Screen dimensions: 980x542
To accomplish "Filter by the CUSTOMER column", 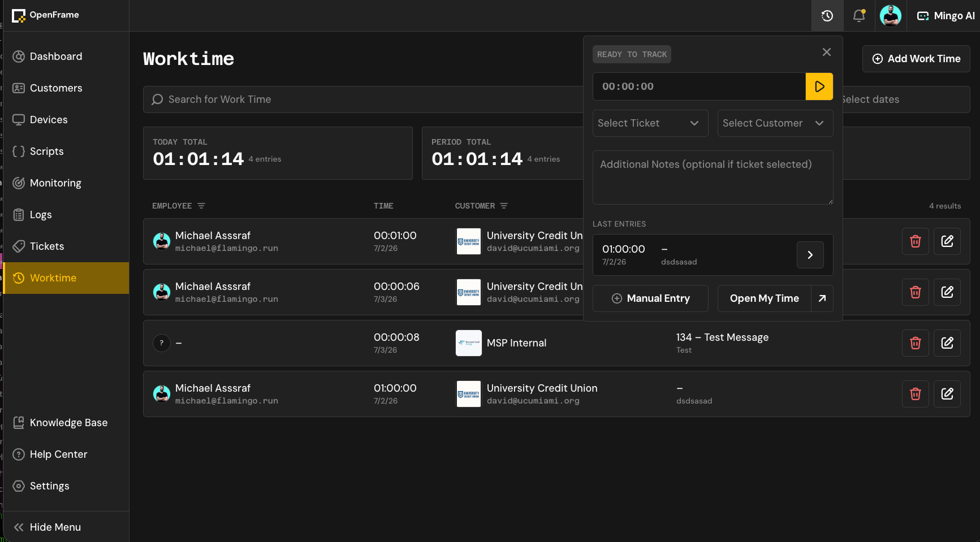I will click(504, 206).
